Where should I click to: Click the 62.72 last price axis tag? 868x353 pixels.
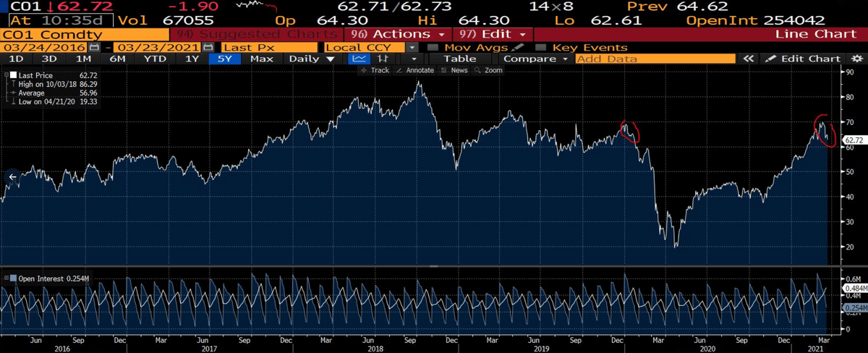tap(855, 140)
